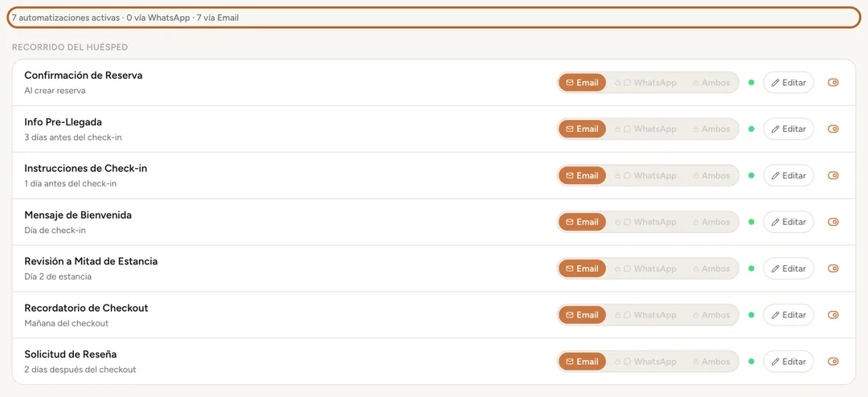Open the Info Pre-Llegada row title
The width and height of the screenshot is (868, 397).
tap(63, 122)
